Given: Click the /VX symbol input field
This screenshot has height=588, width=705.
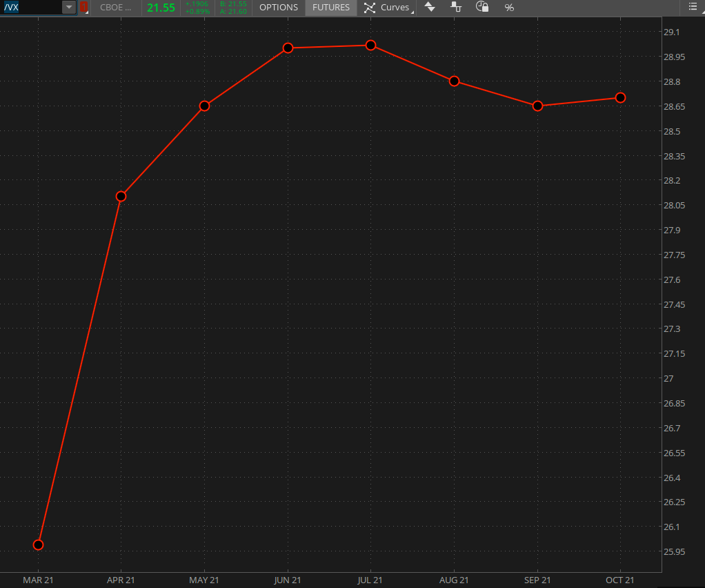Looking at the screenshot, I should pyautogui.click(x=31, y=8).
